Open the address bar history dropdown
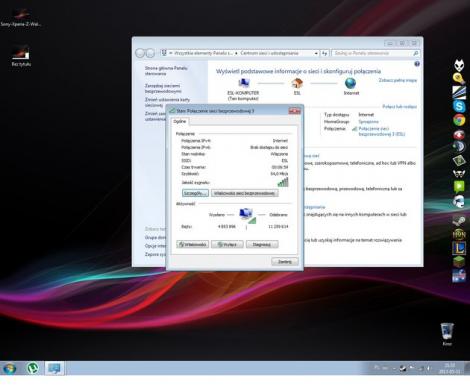Viewport: 470px width, 390px height. [x=316, y=53]
